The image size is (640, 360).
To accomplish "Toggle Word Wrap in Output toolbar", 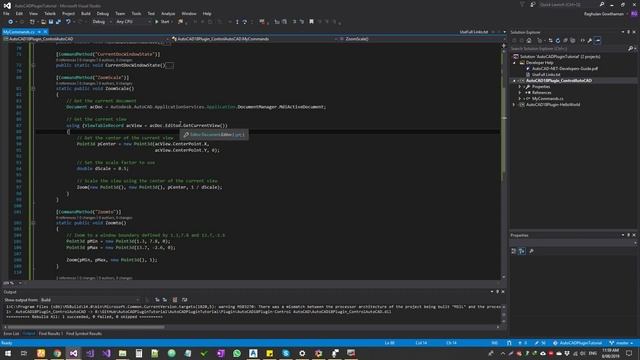I will (184, 300).
